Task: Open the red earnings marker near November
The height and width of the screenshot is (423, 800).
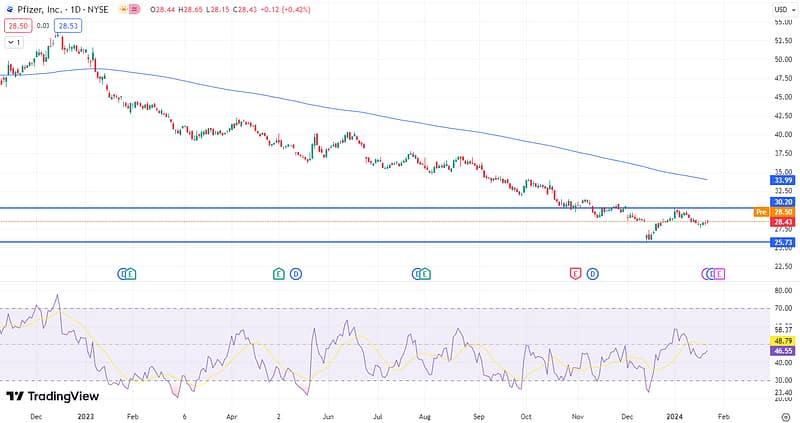Action: (x=575, y=273)
